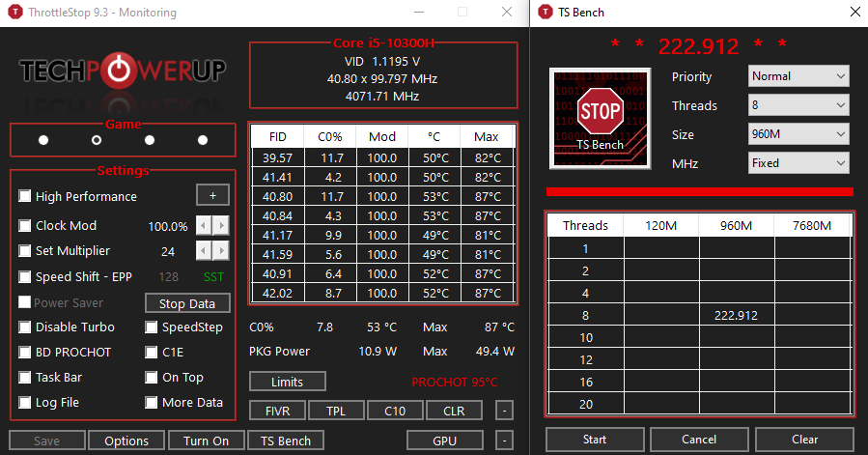Decrease Set Multiplier with left arrow
Image resolution: width=868 pixels, height=455 pixels.
204,251
